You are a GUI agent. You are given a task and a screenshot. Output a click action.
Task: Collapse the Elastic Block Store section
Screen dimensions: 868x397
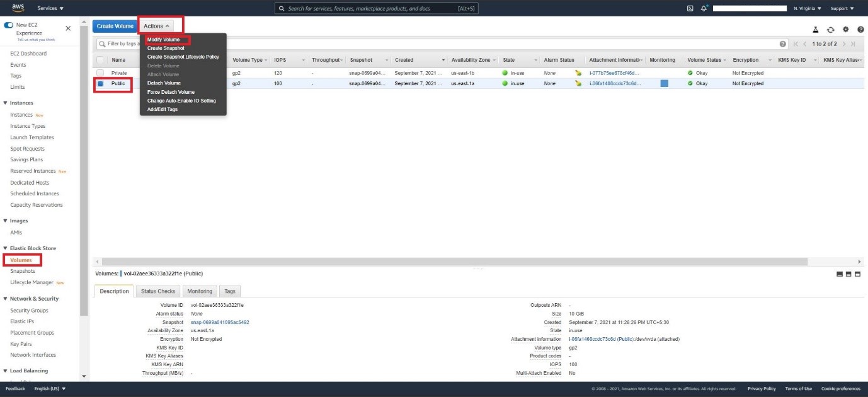pyautogui.click(x=6, y=248)
